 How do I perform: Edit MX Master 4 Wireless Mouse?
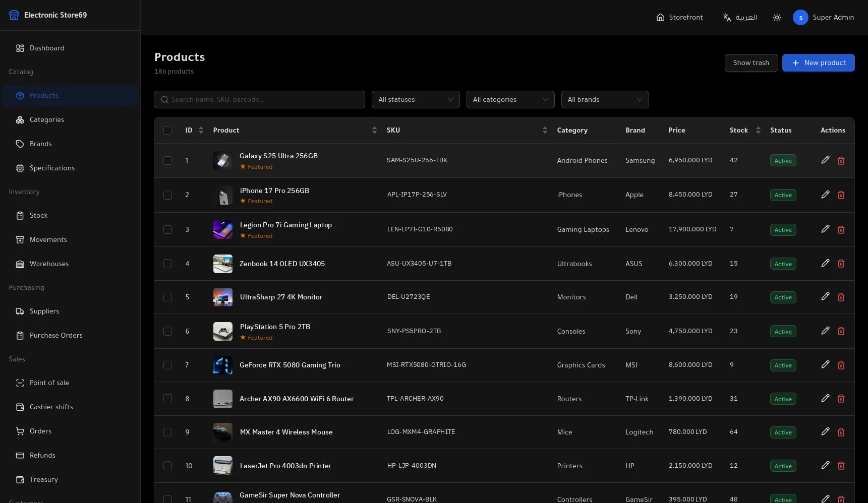coord(825,431)
